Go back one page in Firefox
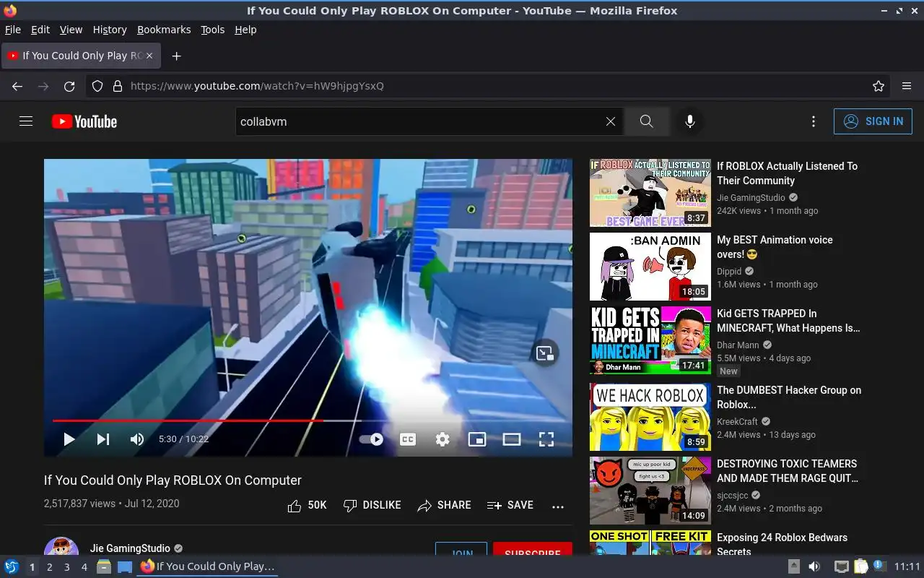Screen dimensions: 924x578 17,86
